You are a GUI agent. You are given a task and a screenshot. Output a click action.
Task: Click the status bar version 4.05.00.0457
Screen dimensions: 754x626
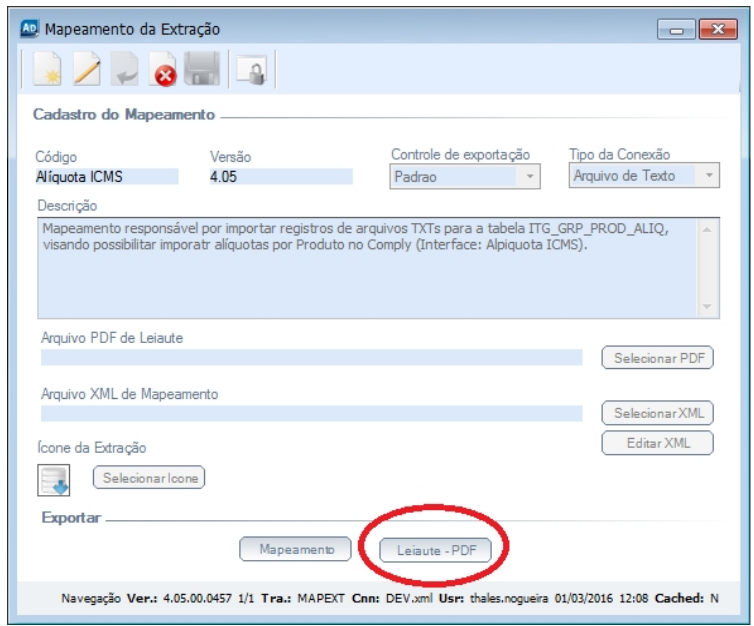pyautogui.click(x=197, y=599)
